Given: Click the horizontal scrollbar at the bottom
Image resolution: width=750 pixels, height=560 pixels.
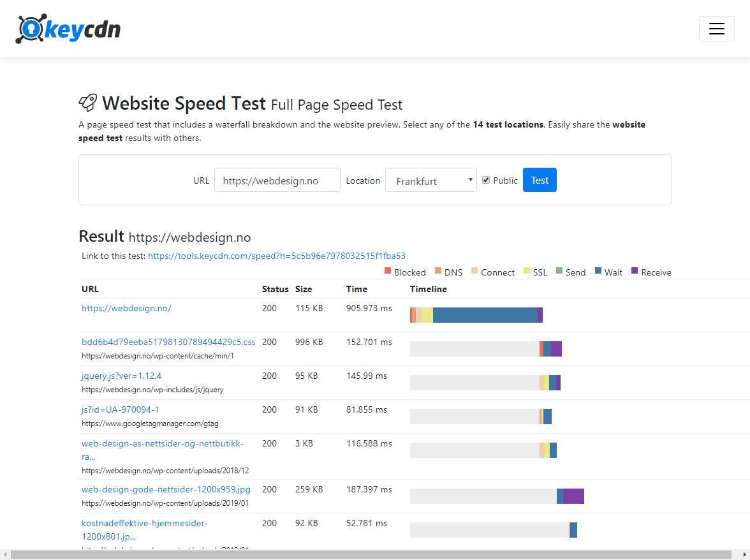Looking at the screenshot, I should point(370,555).
